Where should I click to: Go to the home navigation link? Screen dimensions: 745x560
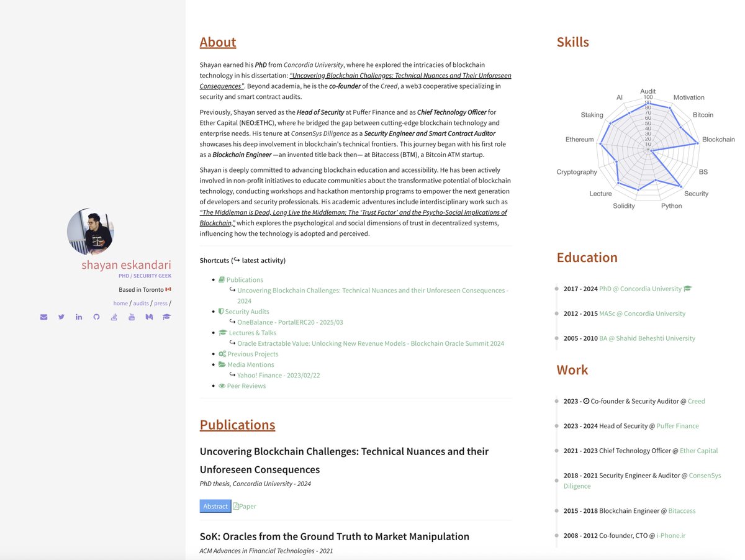coord(120,304)
